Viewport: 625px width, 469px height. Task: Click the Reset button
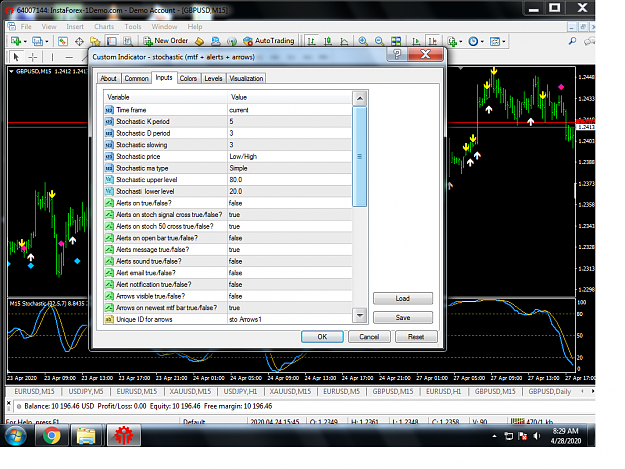pos(416,337)
